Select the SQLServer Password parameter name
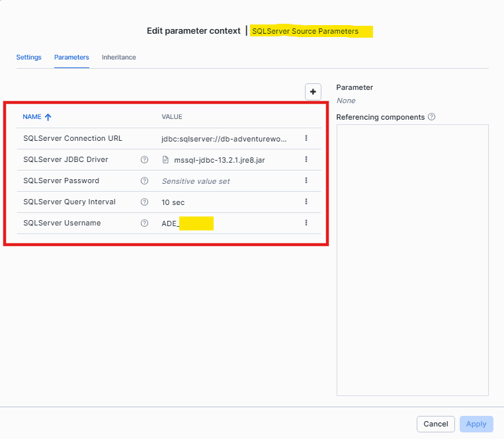The height and width of the screenshot is (439, 504). pos(61,180)
